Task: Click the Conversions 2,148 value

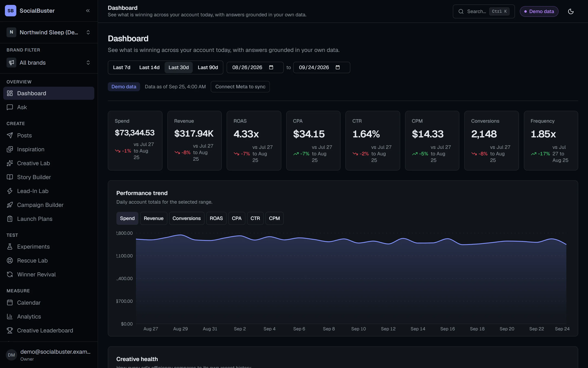Action: click(x=484, y=134)
